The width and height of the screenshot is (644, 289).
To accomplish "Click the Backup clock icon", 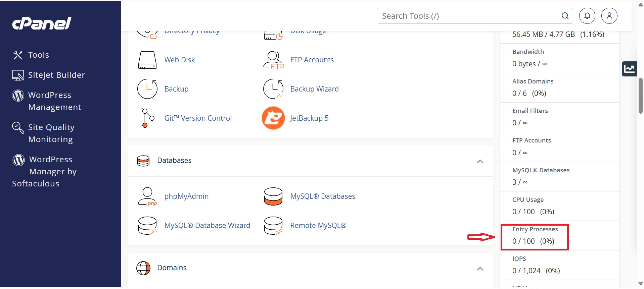I will pyautogui.click(x=147, y=89).
